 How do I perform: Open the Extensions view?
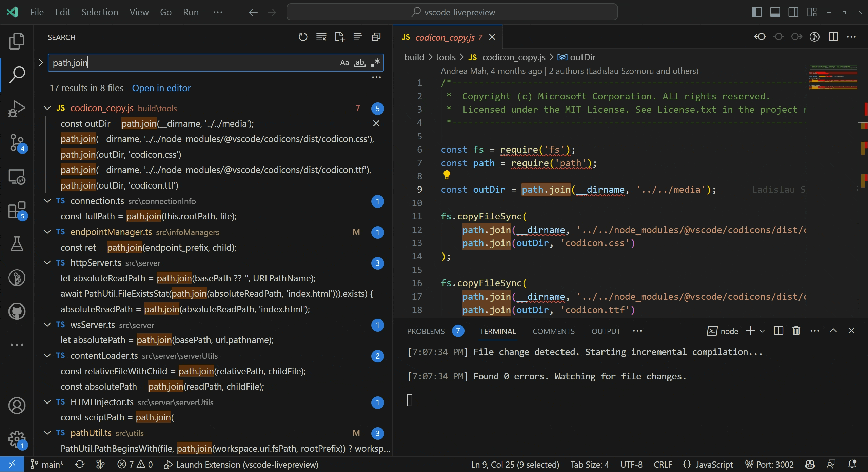(17, 210)
